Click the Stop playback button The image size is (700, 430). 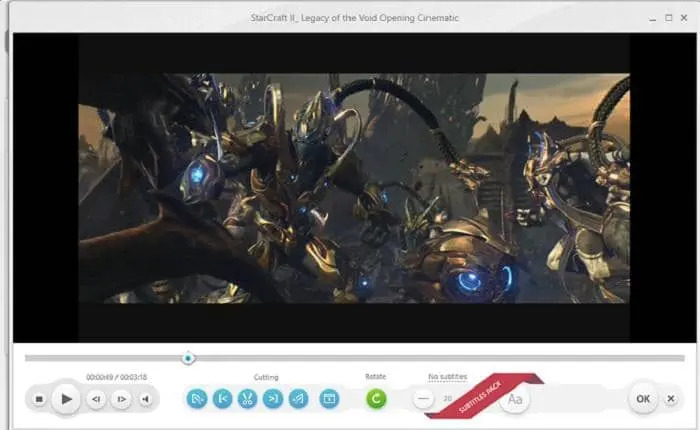click(x=39, y=399)
